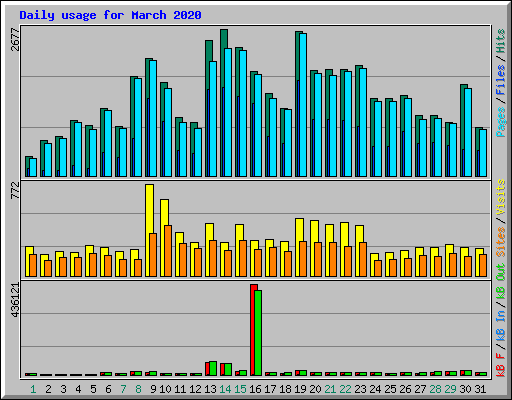Screen dimensions: 512x400
Task: Click the y-axis value 772
Action: tap(15, 190)
